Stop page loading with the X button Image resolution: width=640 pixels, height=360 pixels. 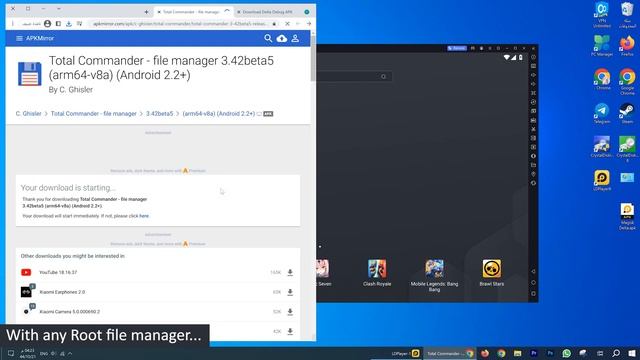(287, 24)
